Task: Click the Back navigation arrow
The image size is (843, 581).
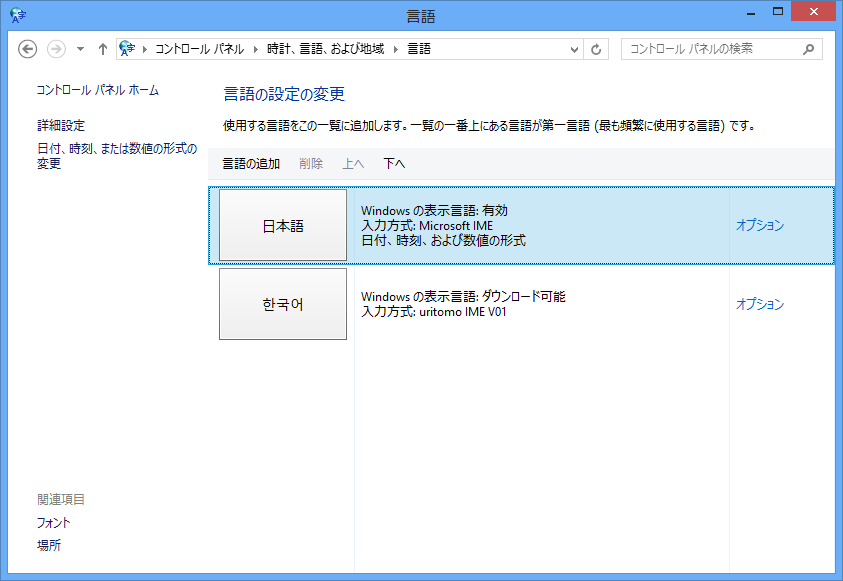Action: (x=27, y=49)
